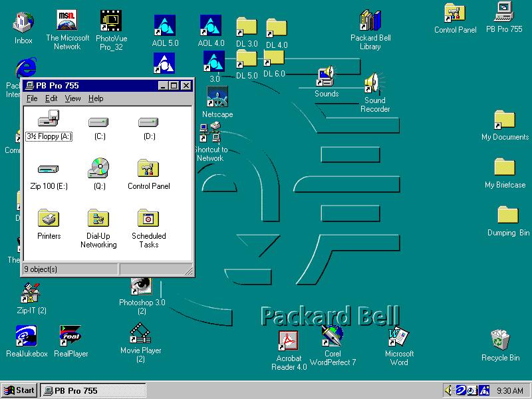The height and width of the screenshot is (399, 532).
Task: Select the DL 3.0 folder shortcut
Action: point(247,27)
